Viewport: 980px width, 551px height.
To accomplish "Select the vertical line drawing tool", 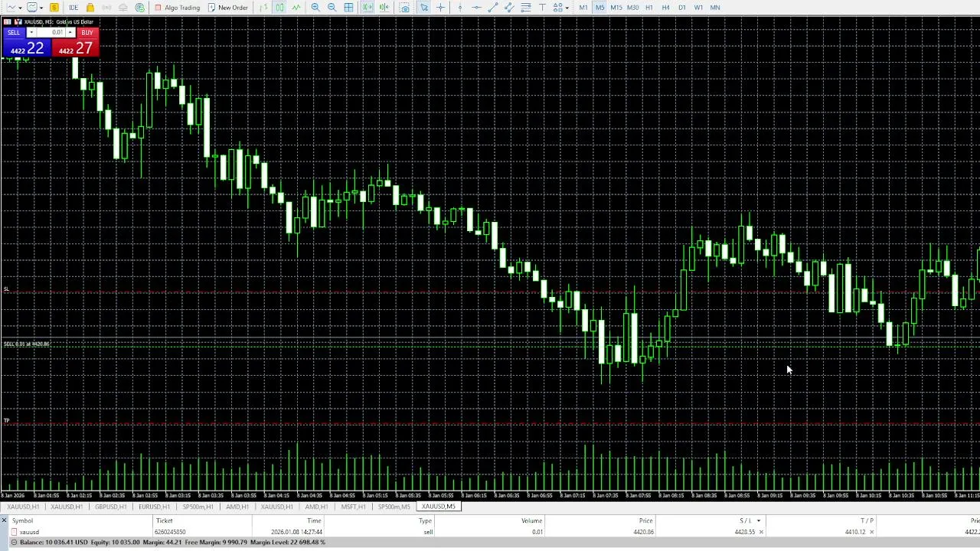I will [459, 8].
